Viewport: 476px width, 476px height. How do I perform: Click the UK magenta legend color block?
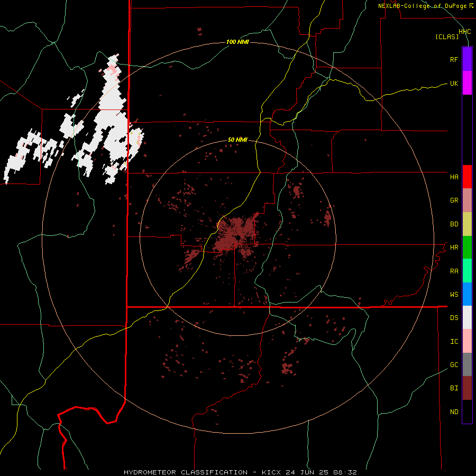click(x=467, y=83)
